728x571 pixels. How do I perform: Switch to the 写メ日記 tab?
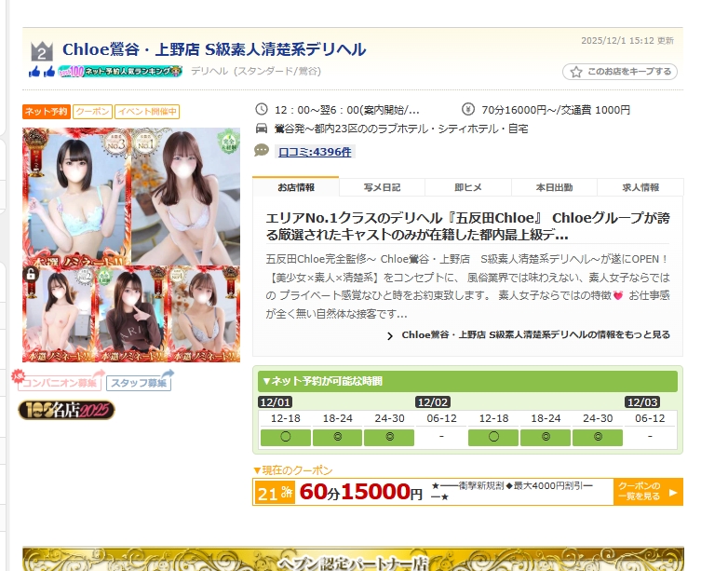click(x=382, y=186)
